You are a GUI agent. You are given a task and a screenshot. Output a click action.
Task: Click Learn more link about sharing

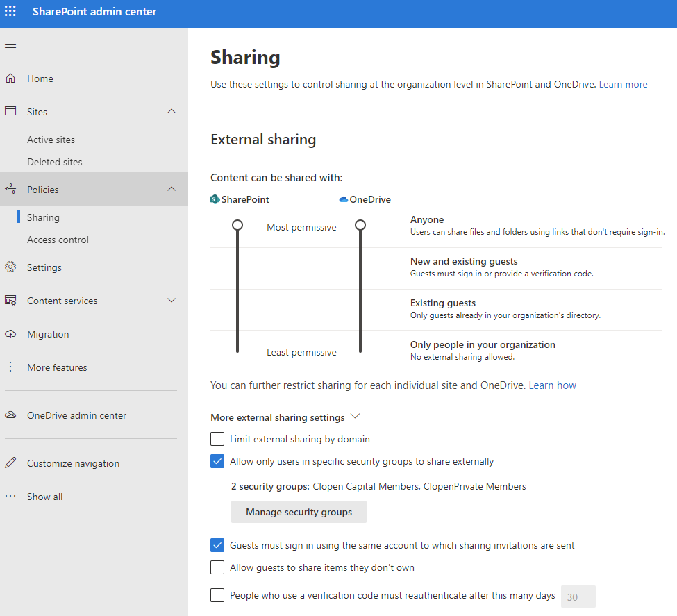coord(623,84)
